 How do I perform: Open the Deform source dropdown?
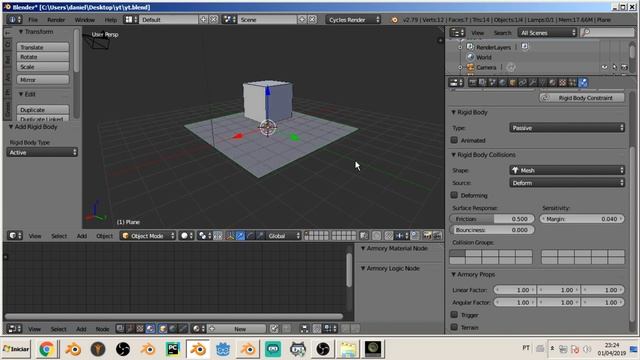(567, 183)
